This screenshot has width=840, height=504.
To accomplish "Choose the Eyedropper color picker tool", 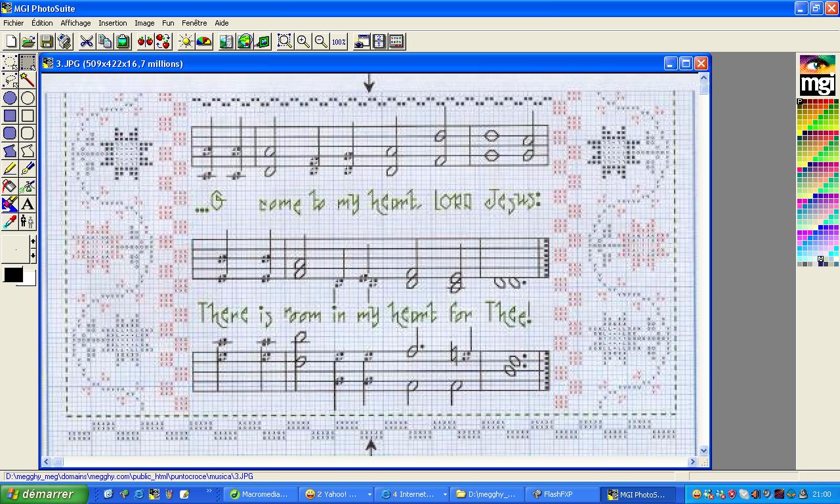I will [x=10, y=222].
